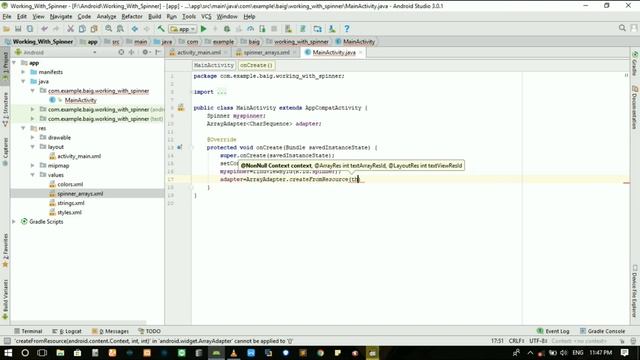Viewport: 640px width, 360px height.
Task: Click the Cortana search circle
Action: click(25, 353)
